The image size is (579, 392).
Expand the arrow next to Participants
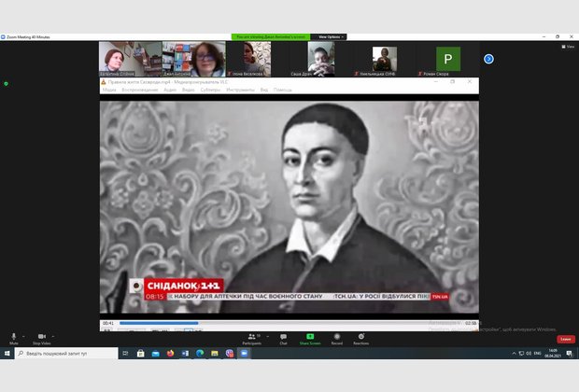pyautogui.click(x=268, y=336)
